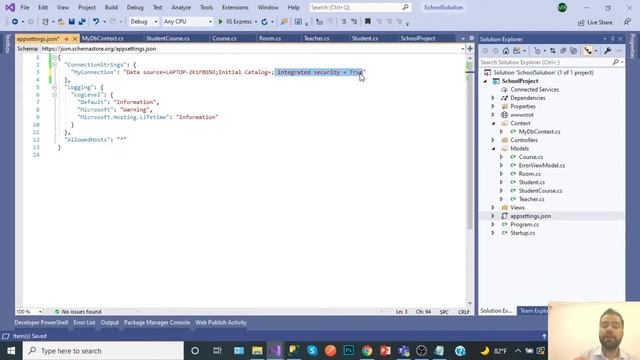The width and height of the screenshot is (640, 360).
Task: Open Chrome from the taskbar
Action: pos(367,351)
